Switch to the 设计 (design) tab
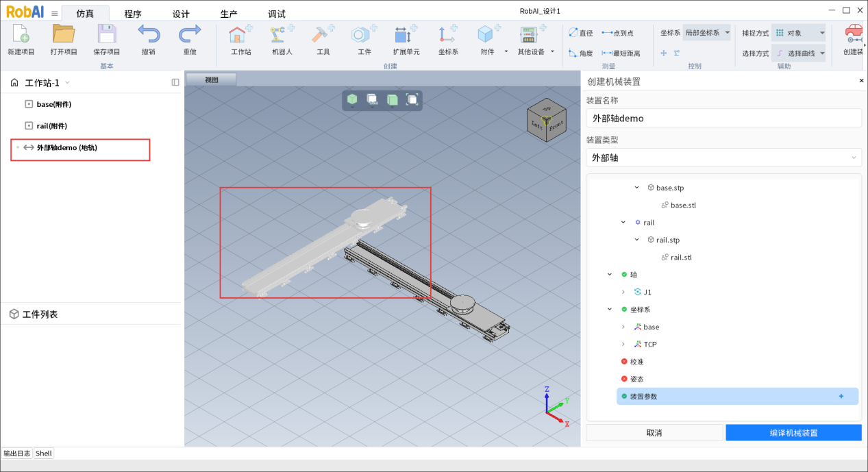This screenshot has height=472, width=868. point(181,14)
